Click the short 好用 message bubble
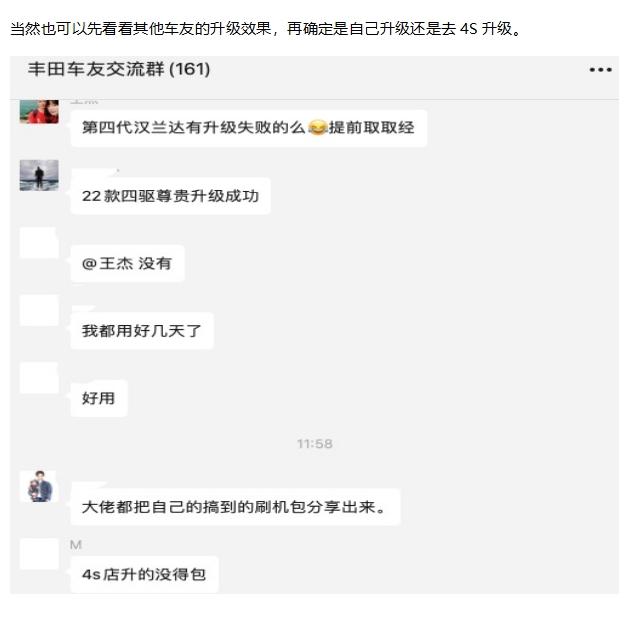This screenshot has width=637, height=621. pos(99,398)
